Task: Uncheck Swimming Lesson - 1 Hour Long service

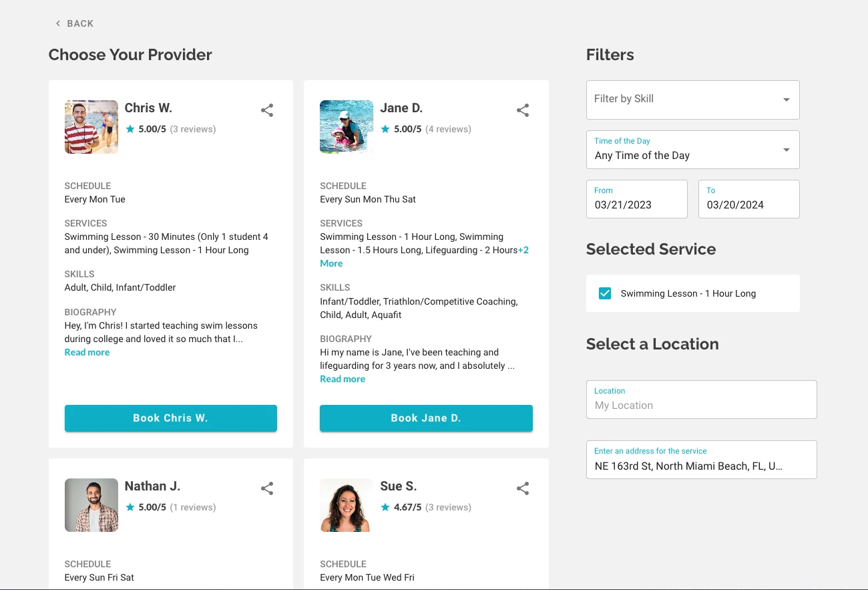Action: (605, 293)
